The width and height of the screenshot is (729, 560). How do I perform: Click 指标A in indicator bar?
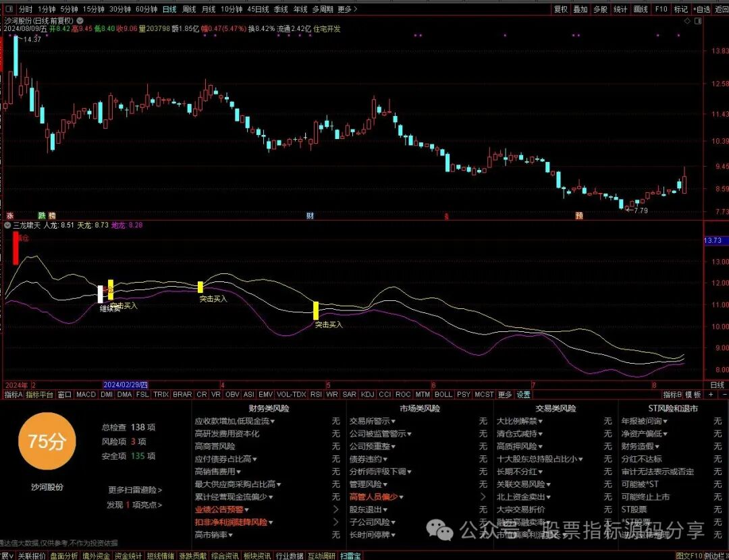(13, 394)
